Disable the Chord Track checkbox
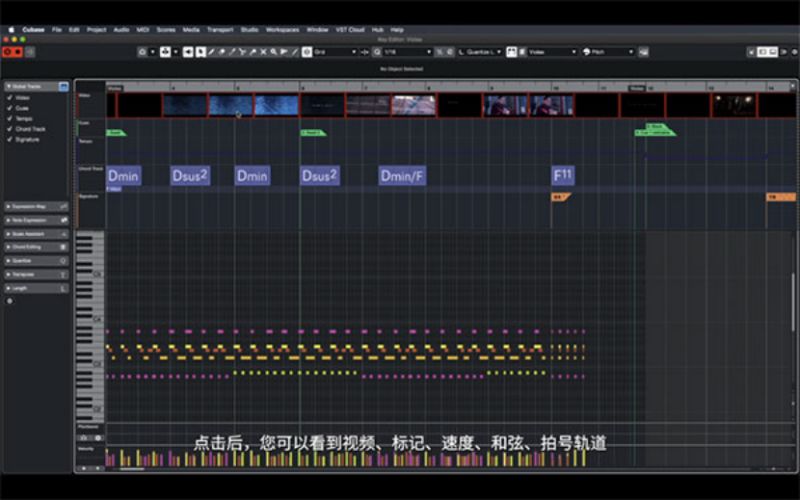Image resolution: width=800 pixels, height=500 pixels. [x=10, y=129]
